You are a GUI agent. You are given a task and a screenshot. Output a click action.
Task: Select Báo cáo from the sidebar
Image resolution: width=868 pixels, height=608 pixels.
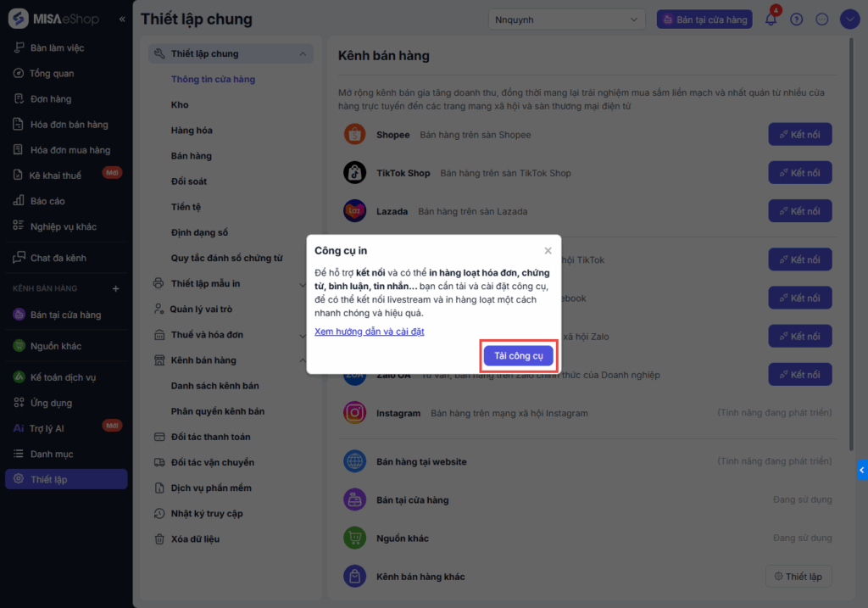(x=47, y=201)
